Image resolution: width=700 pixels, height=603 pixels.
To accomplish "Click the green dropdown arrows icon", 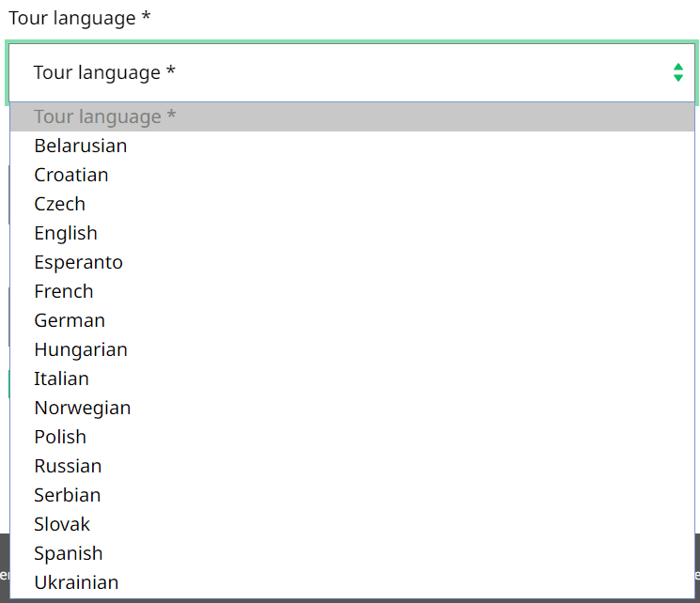I will [x=677, y=72].
